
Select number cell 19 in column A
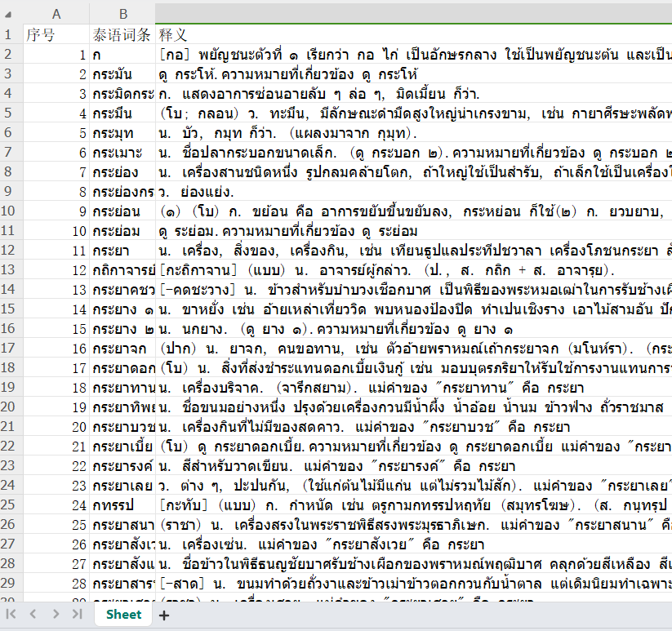[x=56, y=407]
